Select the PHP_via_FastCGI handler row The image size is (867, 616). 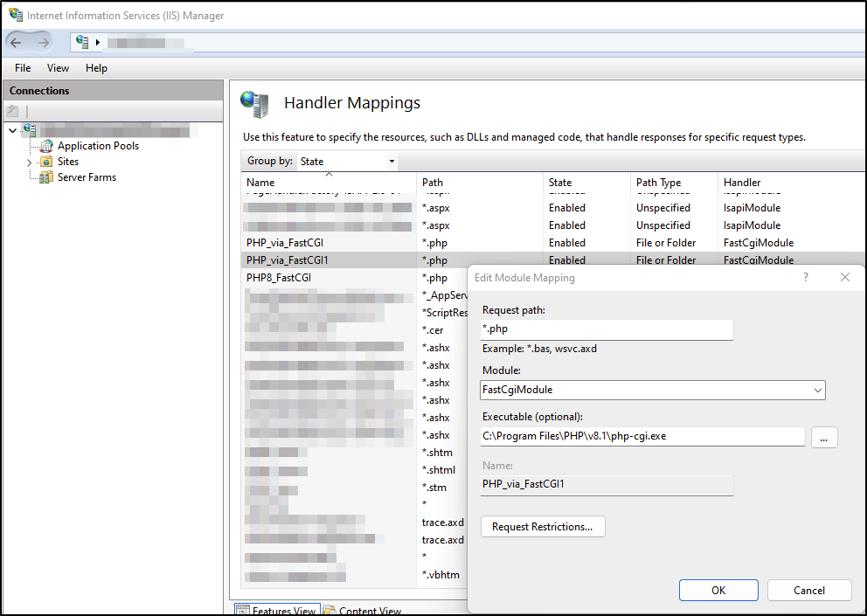click(553, 243)
